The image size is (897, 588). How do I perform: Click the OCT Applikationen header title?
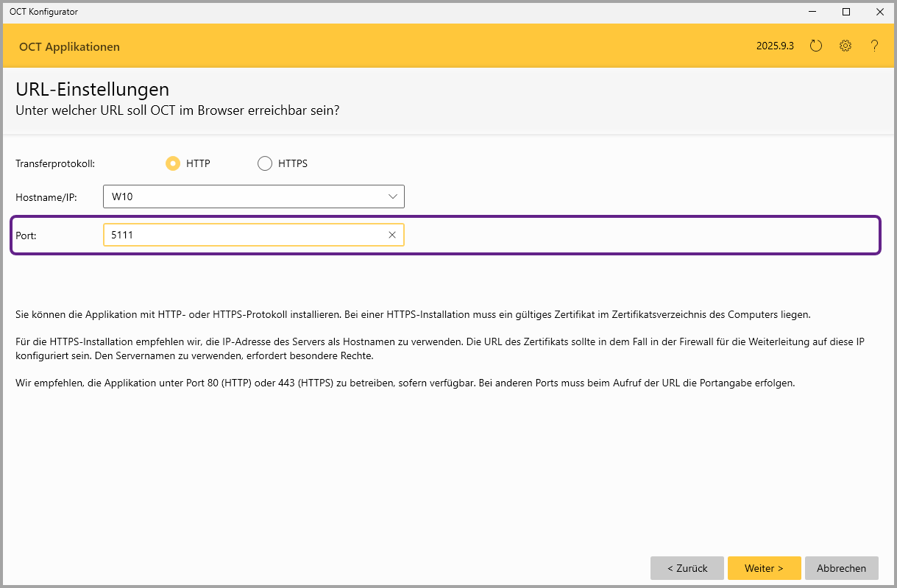[69, 47]
